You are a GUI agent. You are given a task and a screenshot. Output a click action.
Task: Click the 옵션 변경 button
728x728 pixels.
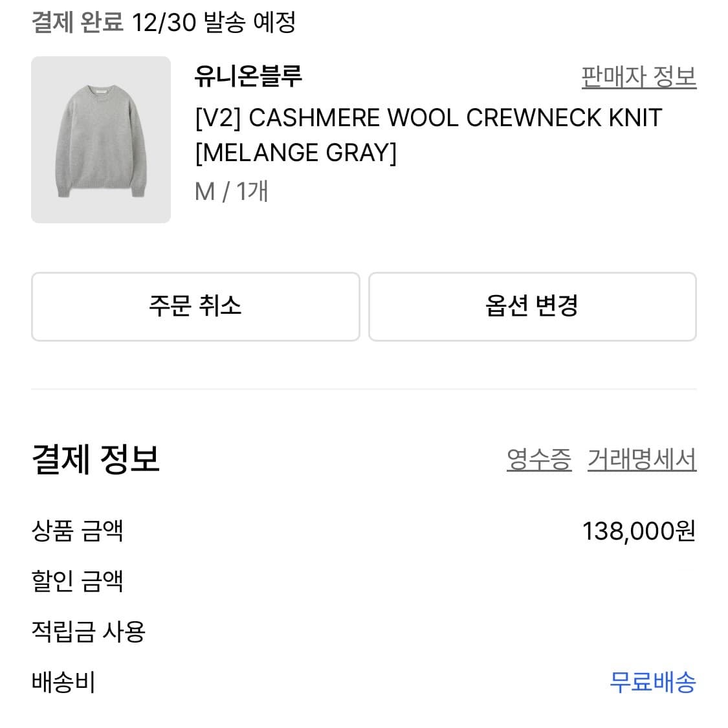533,307
